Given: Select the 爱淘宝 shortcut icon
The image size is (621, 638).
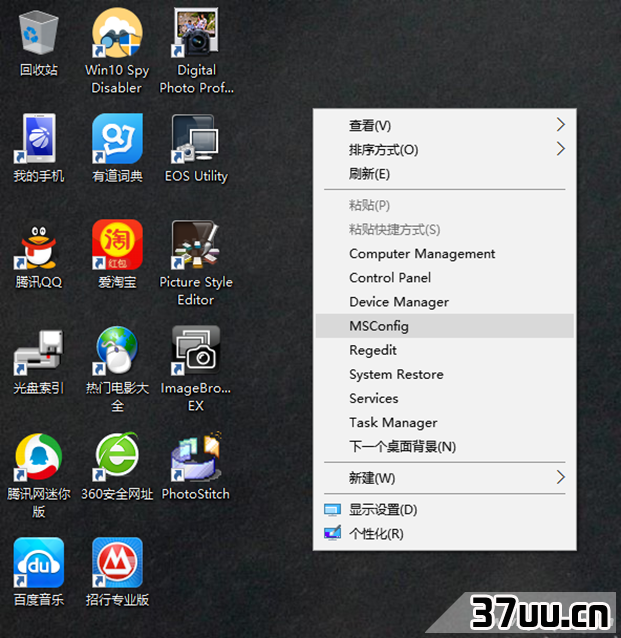Looking at the screenshot, I should 117,245.
